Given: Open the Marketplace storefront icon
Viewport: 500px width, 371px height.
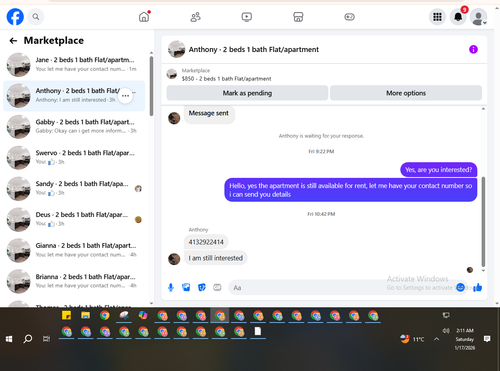Looking at the screenshot, I should tap(298, 17).
